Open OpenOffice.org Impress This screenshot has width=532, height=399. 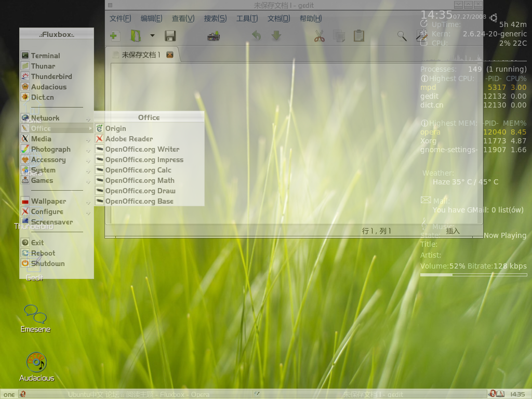tap(149, 160)
